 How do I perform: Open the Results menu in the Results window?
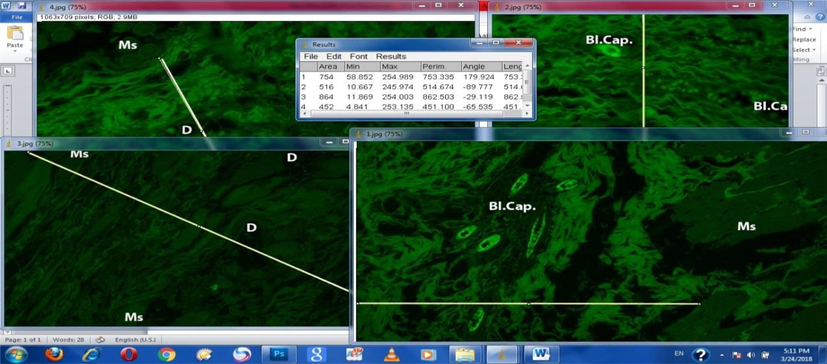391,56
